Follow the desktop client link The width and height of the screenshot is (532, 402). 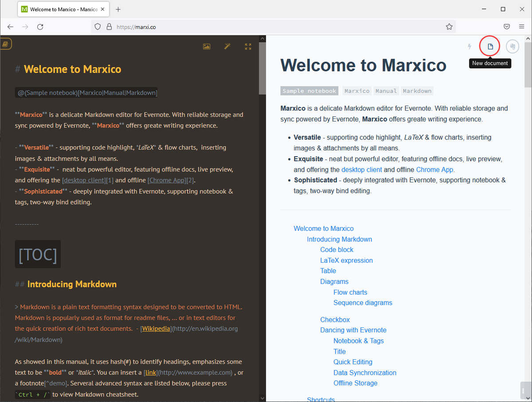point(361,169)
